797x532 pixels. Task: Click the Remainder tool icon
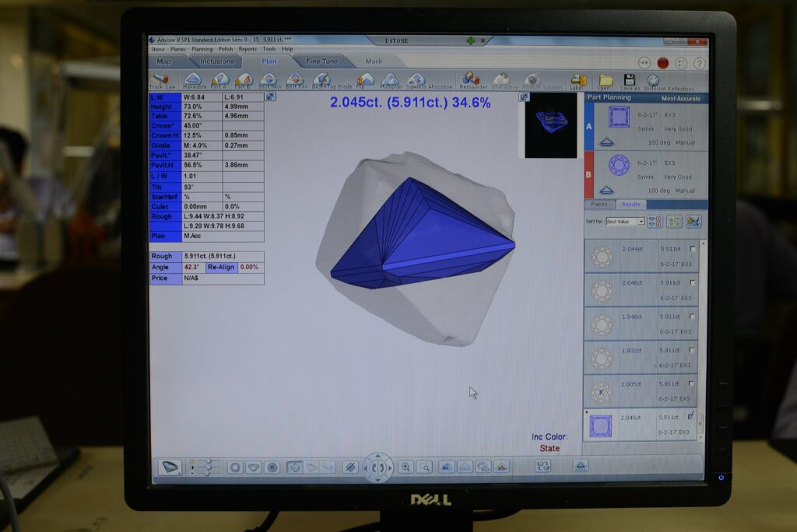coord(472,80)
